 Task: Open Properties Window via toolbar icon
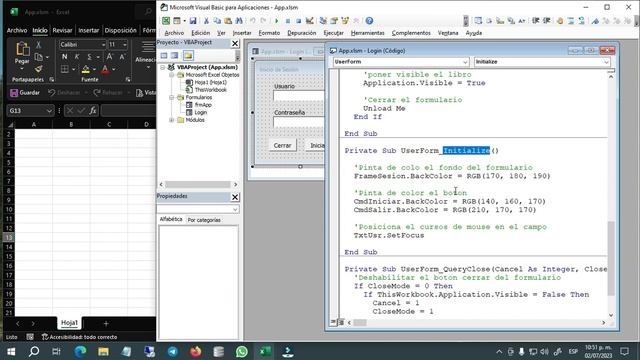(x=334, y=20)
